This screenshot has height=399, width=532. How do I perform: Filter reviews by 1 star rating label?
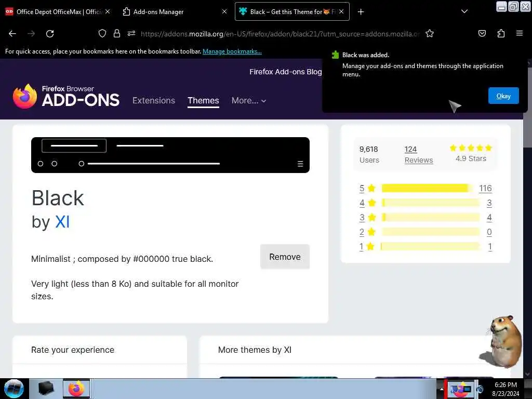click(x=367, y=247)
